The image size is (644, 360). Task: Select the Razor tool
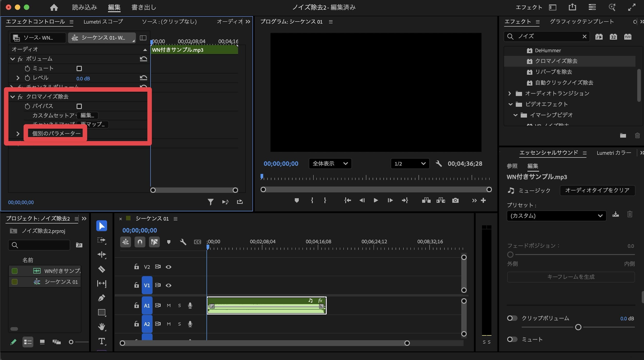[101, 269]
